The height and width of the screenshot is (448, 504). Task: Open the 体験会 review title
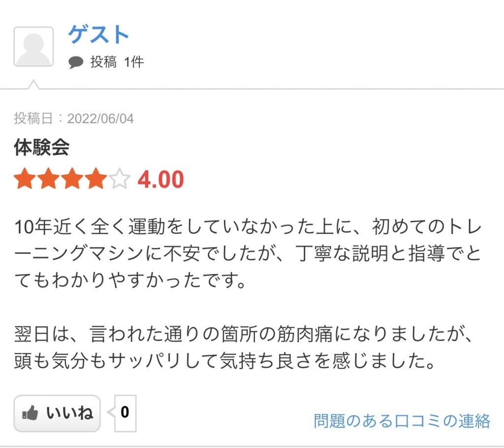pos(41,147)
